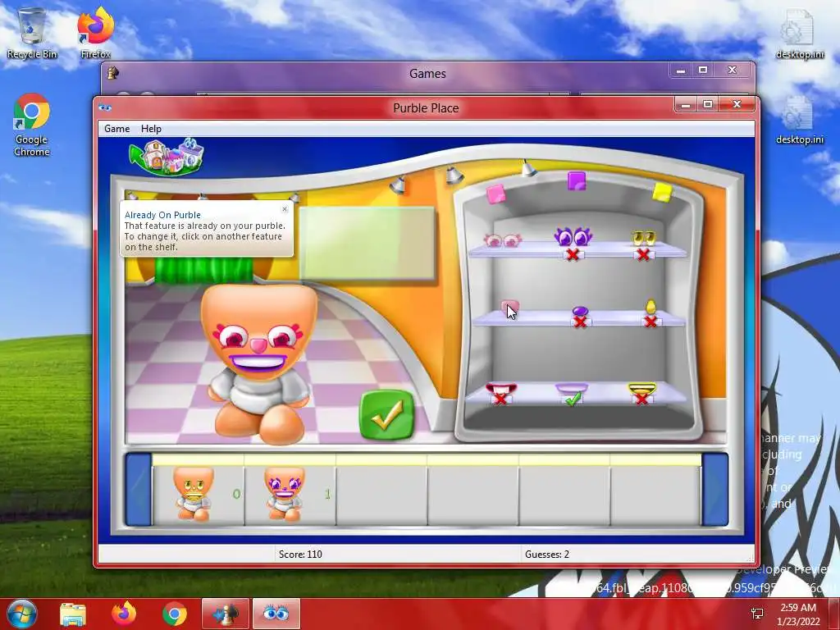View second guess purble with score 1

coord(290,493)
